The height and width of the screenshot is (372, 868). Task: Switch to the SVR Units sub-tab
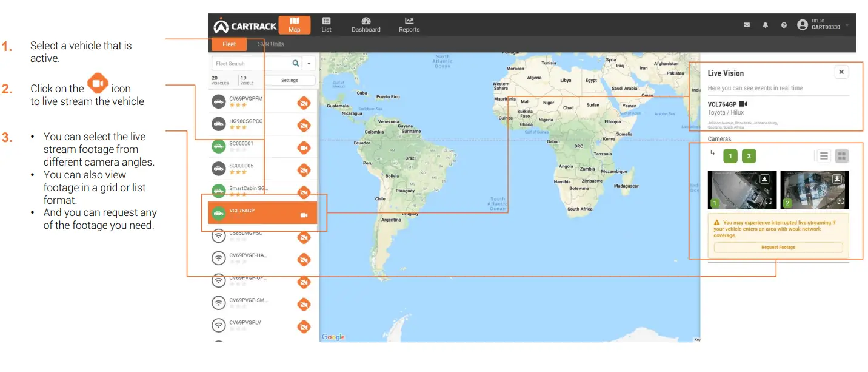[x=271, y=44]
